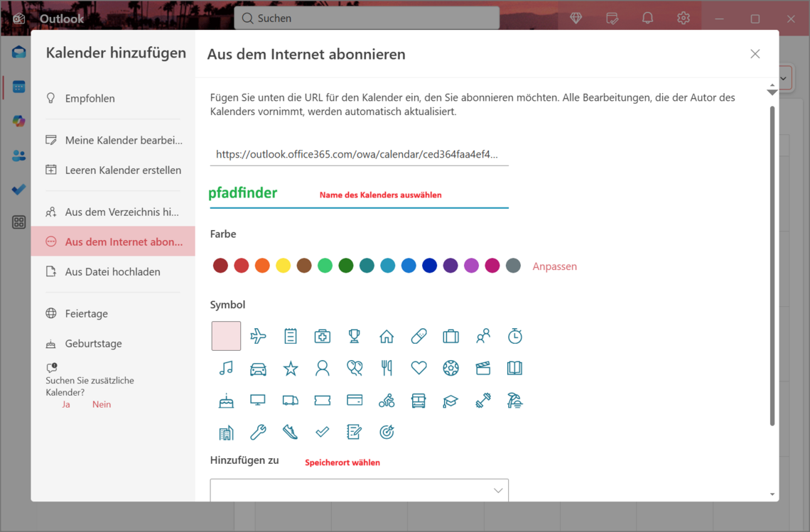The width and height of the screenshot is (810, 532).
Task: Choose the bicycle symbol
Action: point(387,401)
